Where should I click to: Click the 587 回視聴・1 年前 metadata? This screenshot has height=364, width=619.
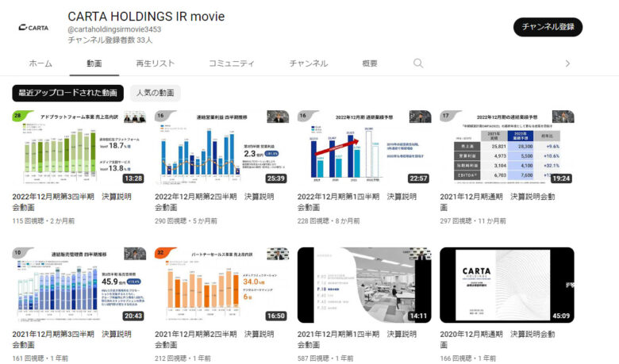tap(325, 358)
